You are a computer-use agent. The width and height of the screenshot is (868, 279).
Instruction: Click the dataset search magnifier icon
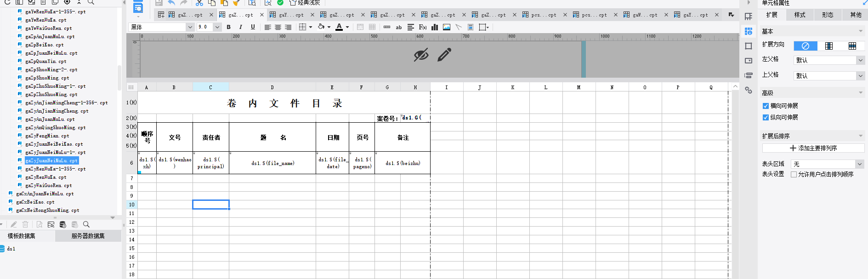[x=86, y=224]
